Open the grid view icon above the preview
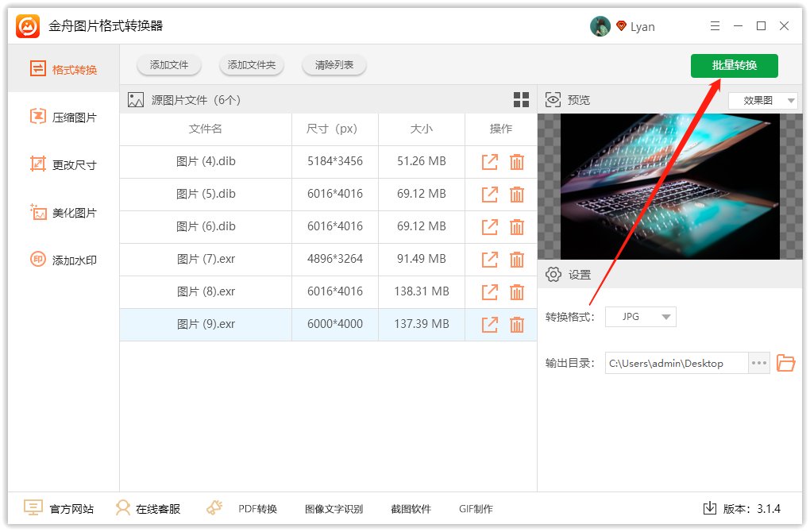Image resolution: width=810 pixels, height=532 pixels. coord(521,99)
